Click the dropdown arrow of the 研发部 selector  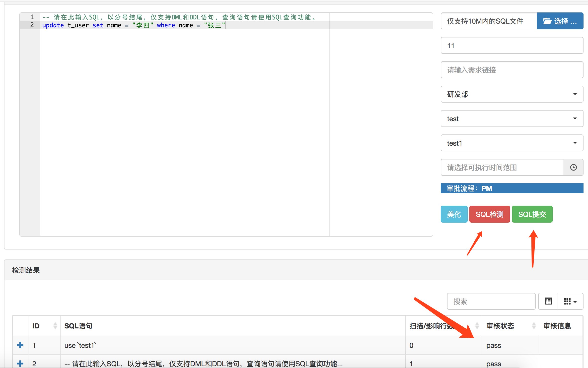pyautogui.click(x=575, y=94)
